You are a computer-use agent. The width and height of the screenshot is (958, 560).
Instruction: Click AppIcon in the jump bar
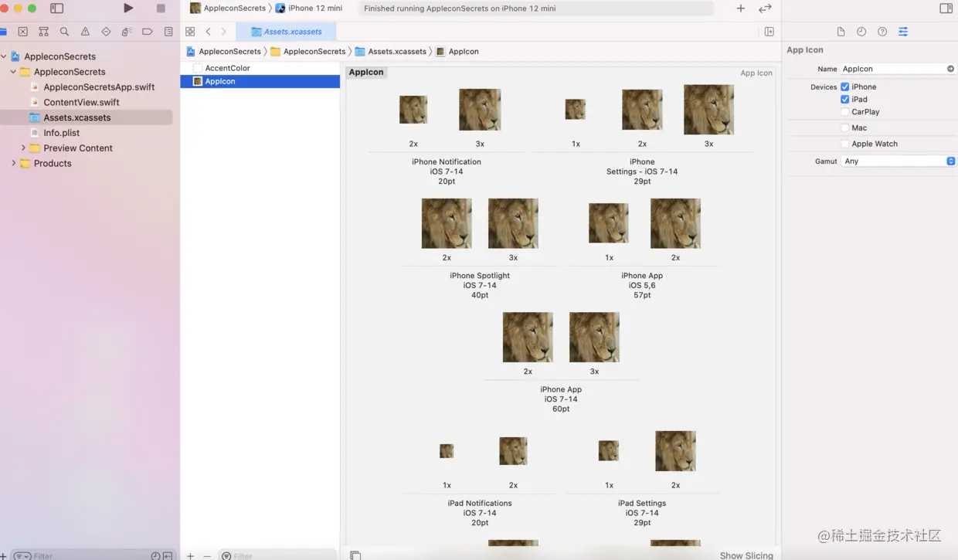click(457, 52)
